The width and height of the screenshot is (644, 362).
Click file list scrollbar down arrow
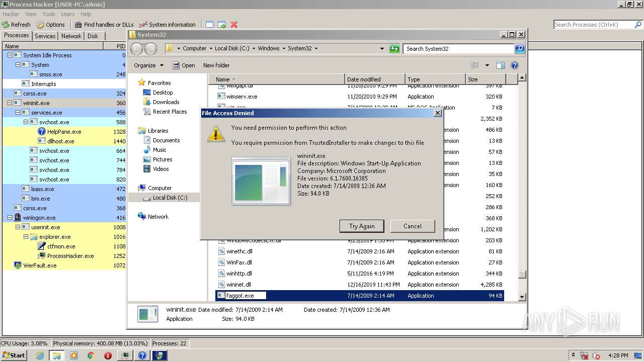pos(522,297)
